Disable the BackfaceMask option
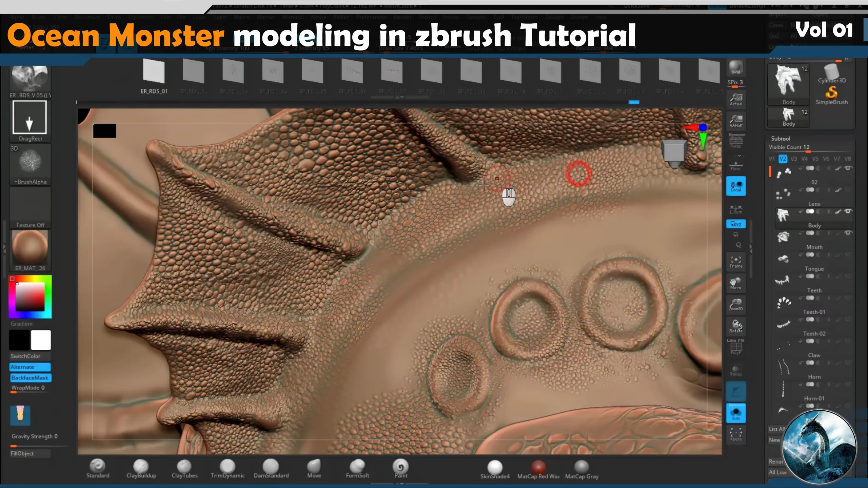The width and height of the screenshot is (868, 488). tap(30, 378)
